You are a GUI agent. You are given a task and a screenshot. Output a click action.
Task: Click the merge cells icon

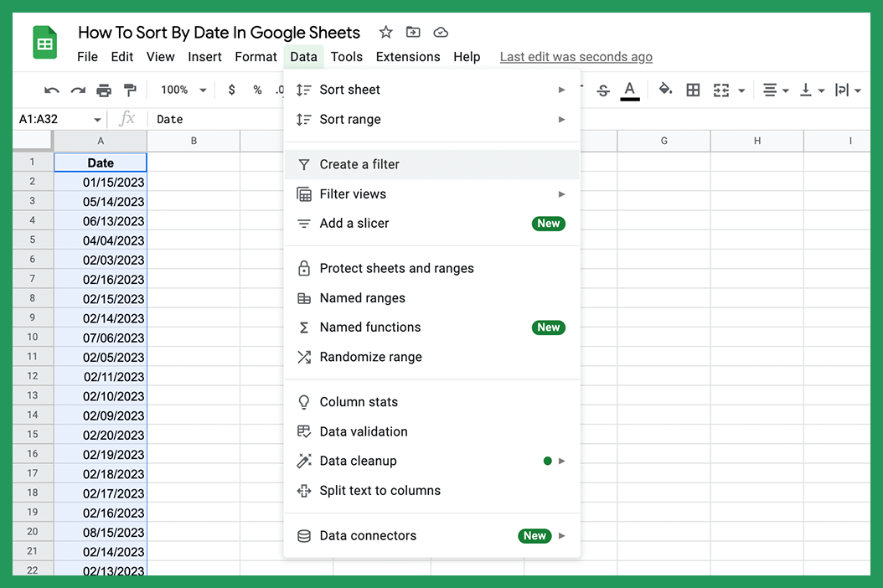721,90
